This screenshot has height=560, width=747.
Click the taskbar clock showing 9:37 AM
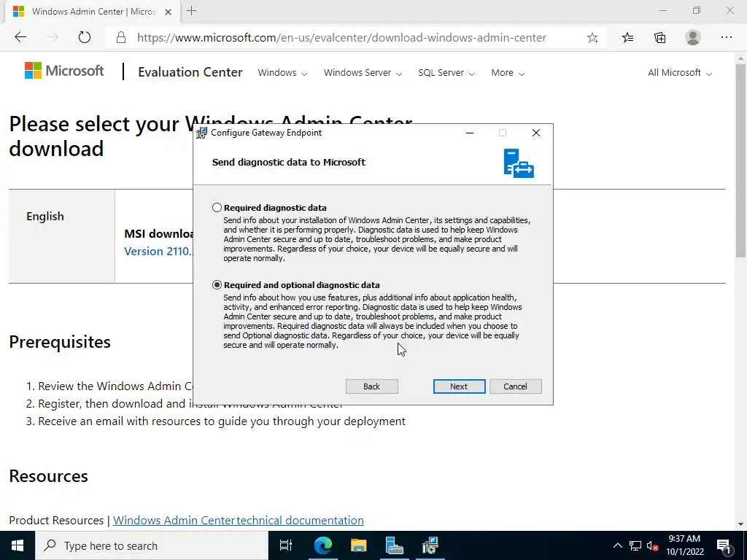tap(684, 545)
